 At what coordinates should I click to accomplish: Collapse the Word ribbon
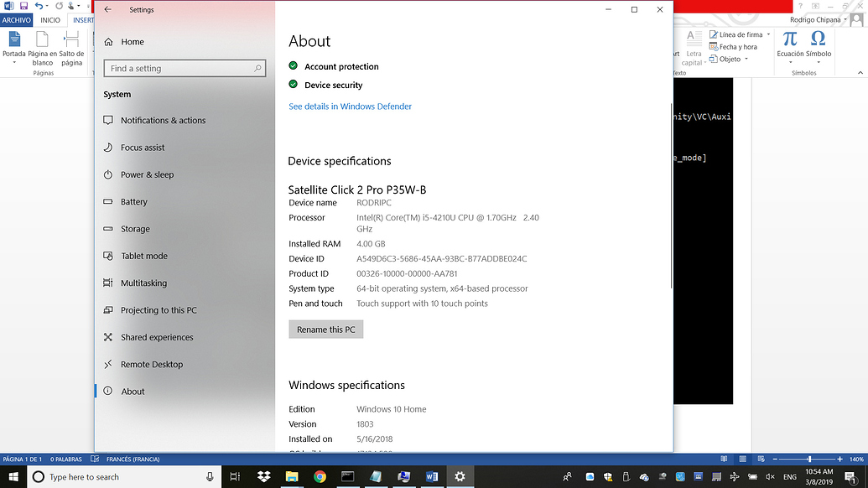click(x=860, y=73)
